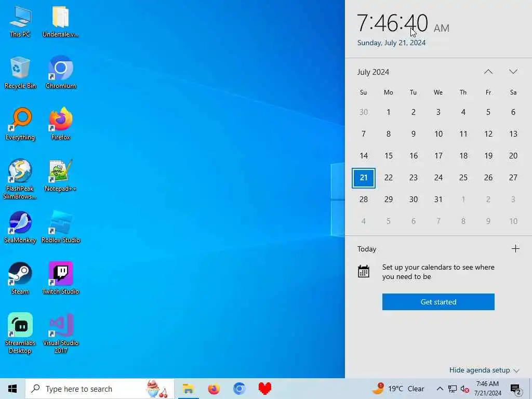Click the taskbar clock showing 7:46 AM

coord(487,389)
